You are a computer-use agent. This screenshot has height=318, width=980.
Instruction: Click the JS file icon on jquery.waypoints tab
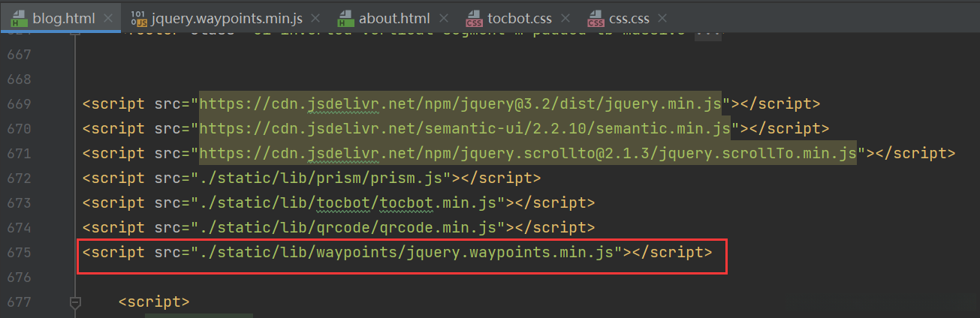click(138, 17)
